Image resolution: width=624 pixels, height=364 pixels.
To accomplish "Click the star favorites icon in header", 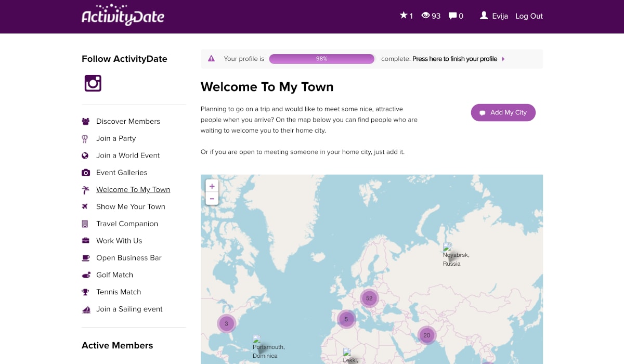I will coord(404,16).
